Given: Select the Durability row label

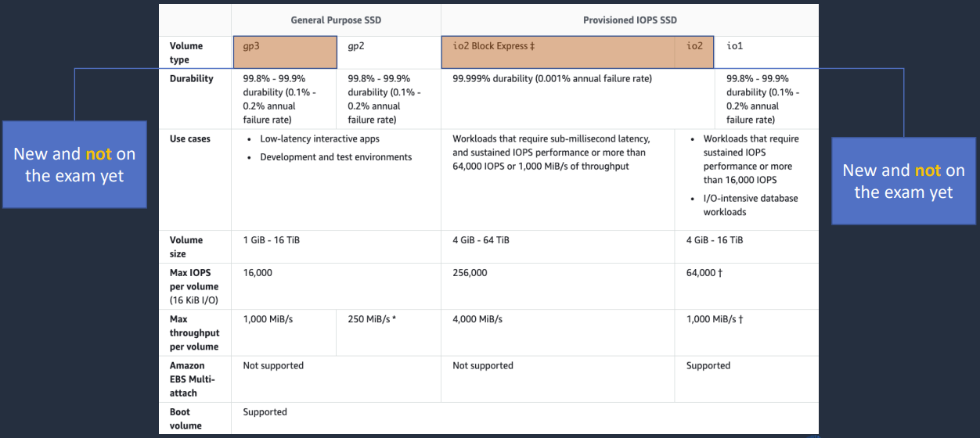Looking at the screenshot, I should point(191,79).
